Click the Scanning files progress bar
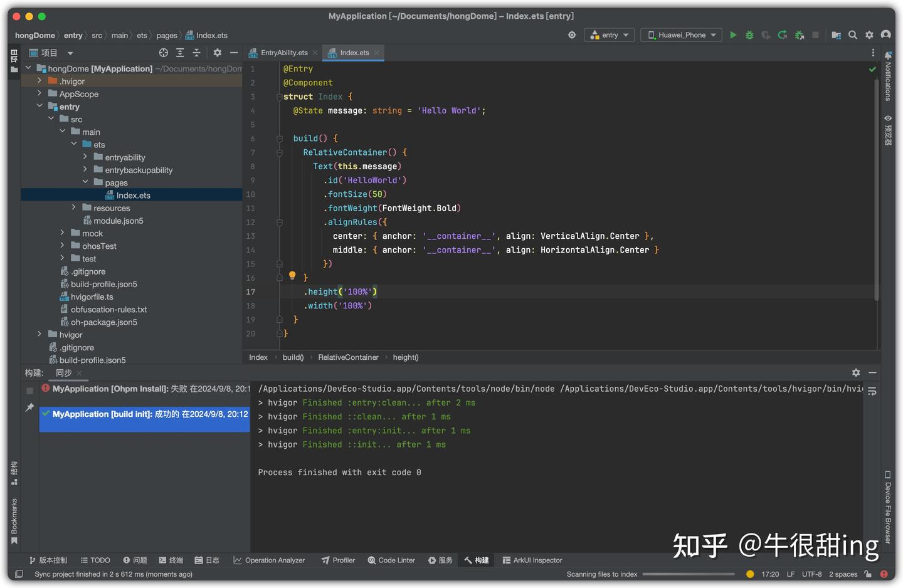The height and width of the screenshot is (588, 903). 688,574
